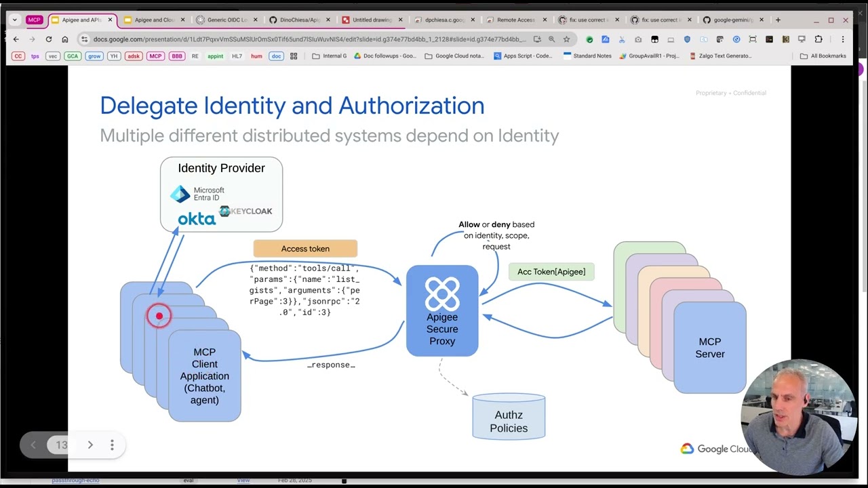This screenshot has width=868, height=488.
Task: Switch to the DinoChiesa/Apigee GitHub tab
Action: pos(299,20)
